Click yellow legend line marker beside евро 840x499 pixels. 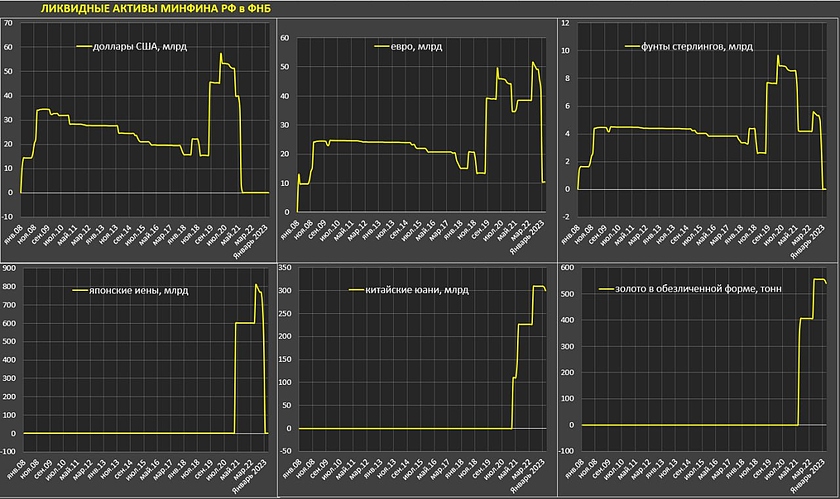[383, 47]
